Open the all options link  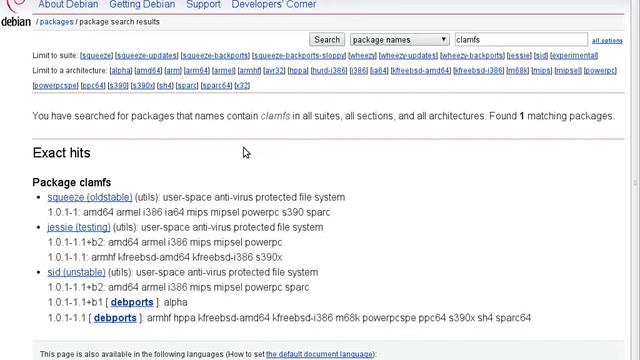(607, 40)
